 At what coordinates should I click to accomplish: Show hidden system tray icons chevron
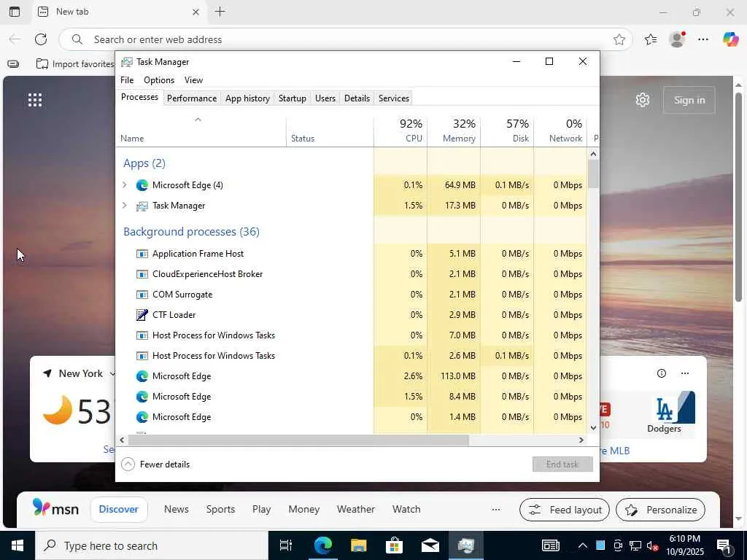(583, 545)
